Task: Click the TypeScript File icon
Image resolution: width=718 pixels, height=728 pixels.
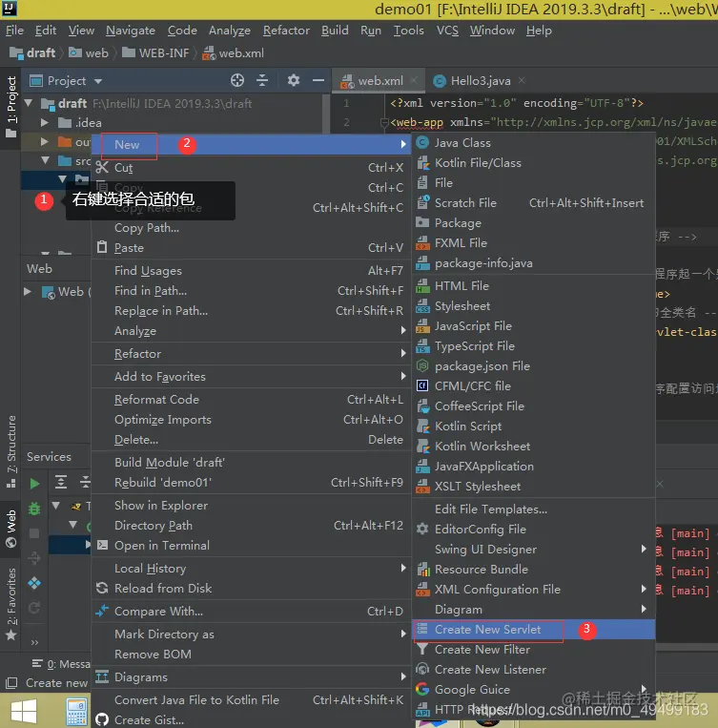Action: pyautogui.click(x=422, y=346)
